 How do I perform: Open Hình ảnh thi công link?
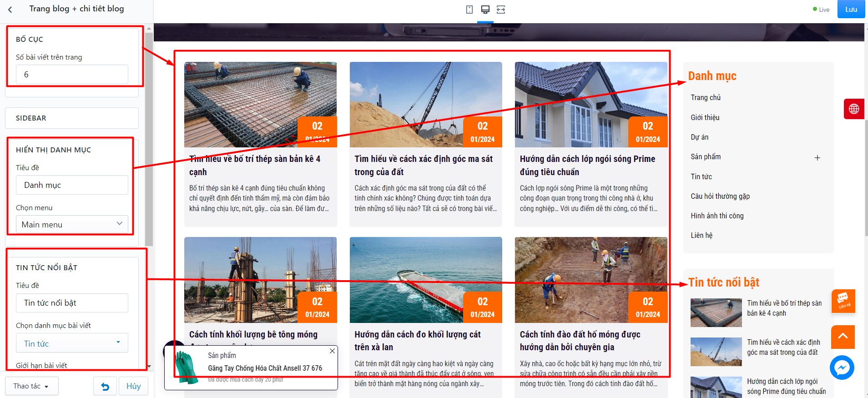[717, 216]
